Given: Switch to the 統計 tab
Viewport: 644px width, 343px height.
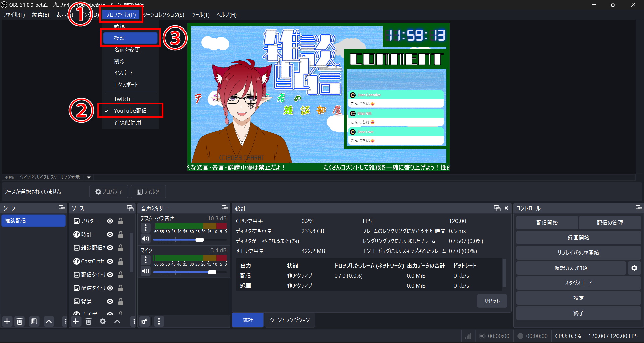Looking at the screenshot, I should [x=248, y=320].
